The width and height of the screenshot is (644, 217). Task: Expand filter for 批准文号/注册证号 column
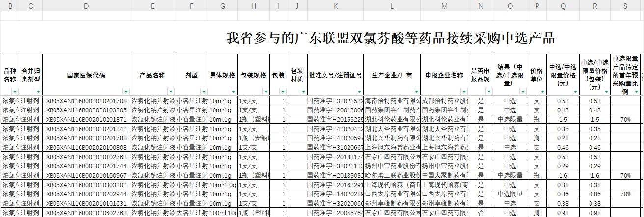point(359,92)
